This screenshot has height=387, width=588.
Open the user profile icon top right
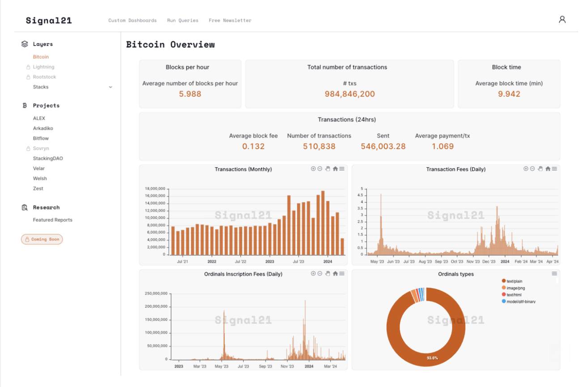(x=562, y=20)
